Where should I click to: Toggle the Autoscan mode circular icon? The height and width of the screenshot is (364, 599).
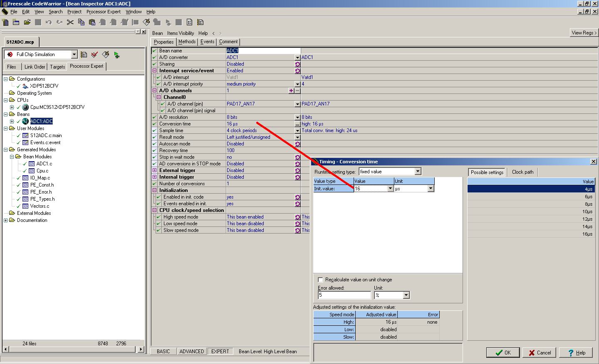click(x=297, y=144)
